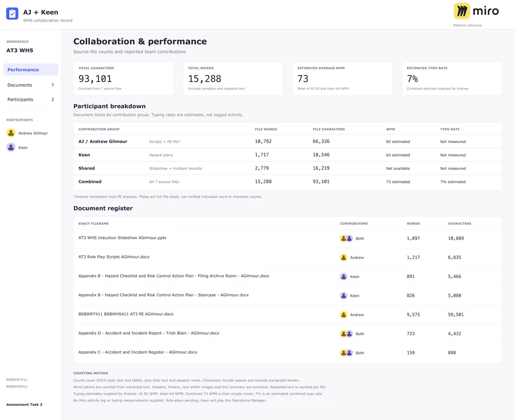Click the Exact Filename column header

click(x=93, y=223)
